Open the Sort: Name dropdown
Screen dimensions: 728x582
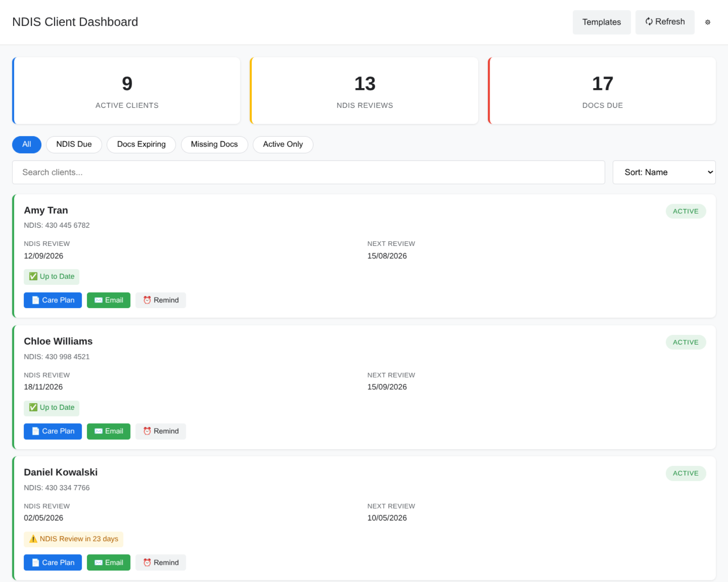click(x=664, y=172)
